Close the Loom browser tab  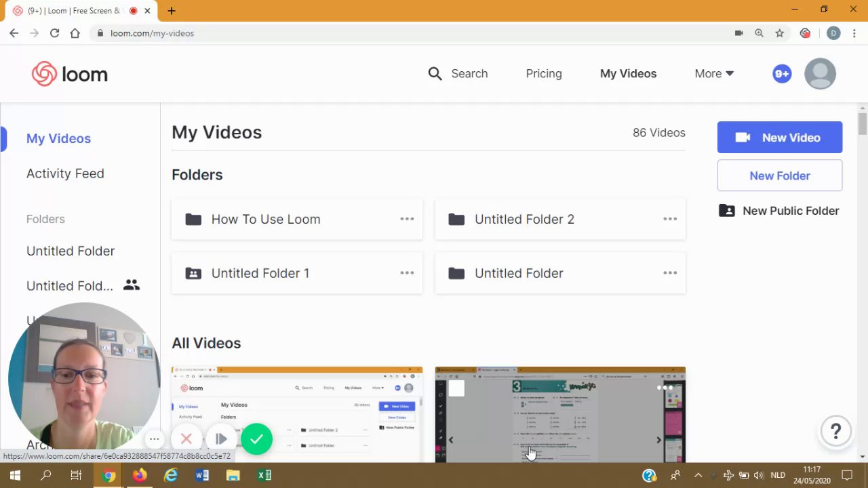pyautogui.click(x=147, y=11)
